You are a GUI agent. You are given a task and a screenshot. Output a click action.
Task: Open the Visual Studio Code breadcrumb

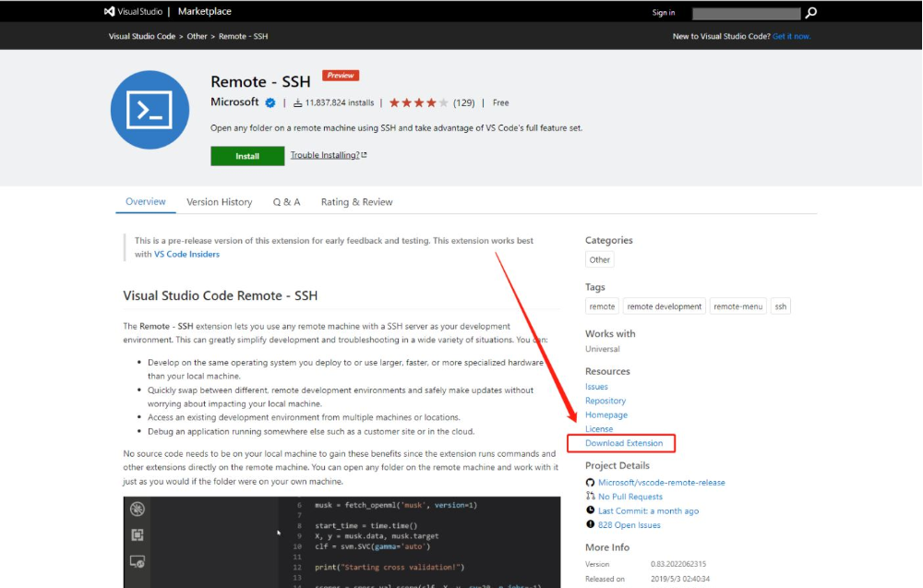coord(142,36)
